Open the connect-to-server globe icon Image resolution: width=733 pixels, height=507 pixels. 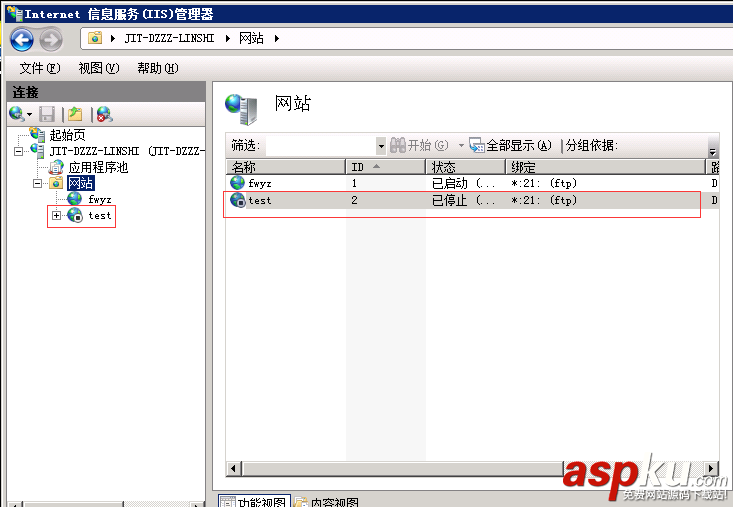(x=16, y=114)
